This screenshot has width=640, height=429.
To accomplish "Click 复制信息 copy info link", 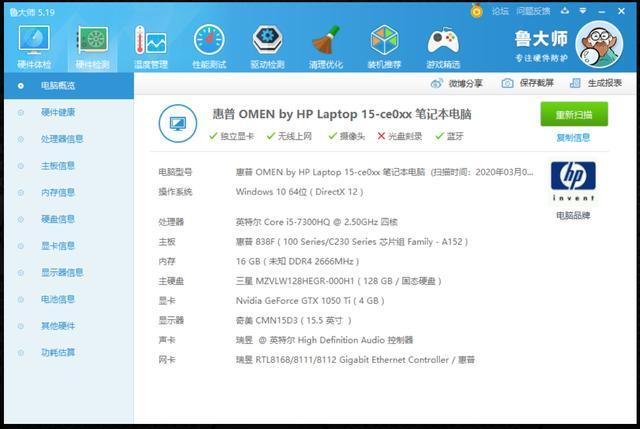I will pyautogui.click(x=573, y=138).
